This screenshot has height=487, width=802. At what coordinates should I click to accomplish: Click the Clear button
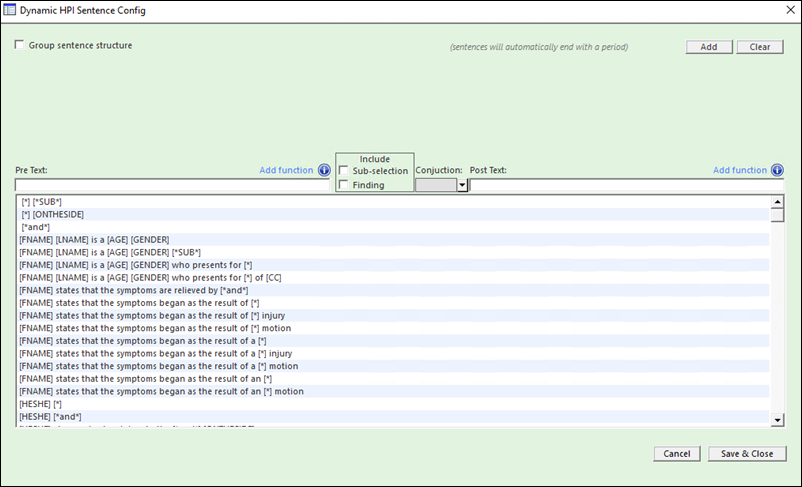coord(760,47)
